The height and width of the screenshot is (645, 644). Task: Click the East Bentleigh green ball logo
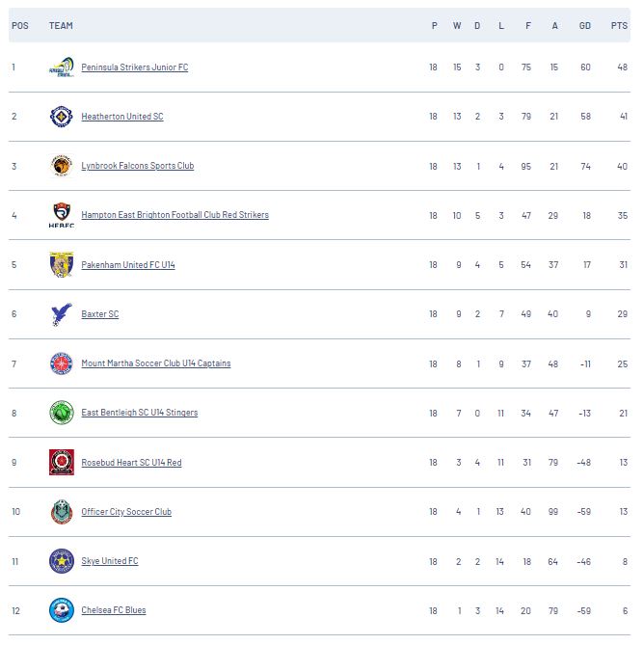tap(62, 413)
